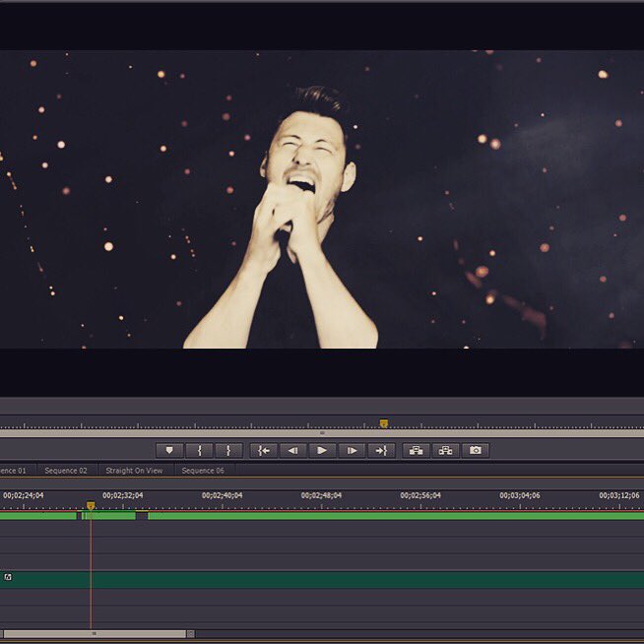
Task: Play the sequence in Program monitor
Action: [x=322, y=451]
